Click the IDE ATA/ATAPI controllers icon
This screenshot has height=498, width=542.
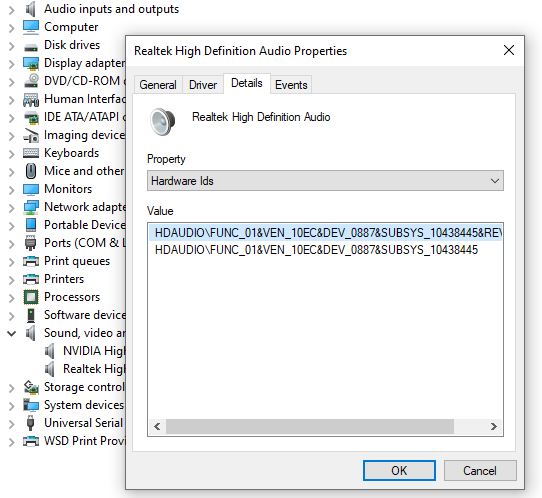pos(31,118)
